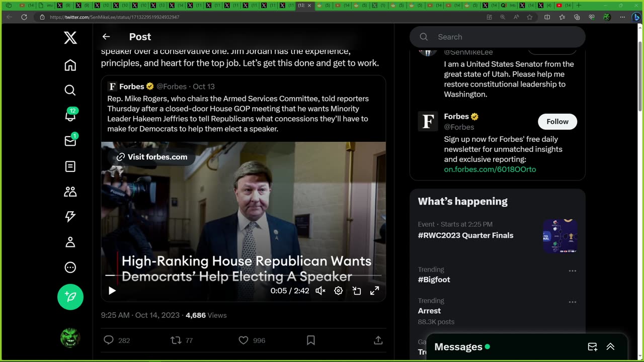Start a new message in the Messages drawer
Image resolution: width=644 pixels, height=362 pixels.
[x=593, y=347]
